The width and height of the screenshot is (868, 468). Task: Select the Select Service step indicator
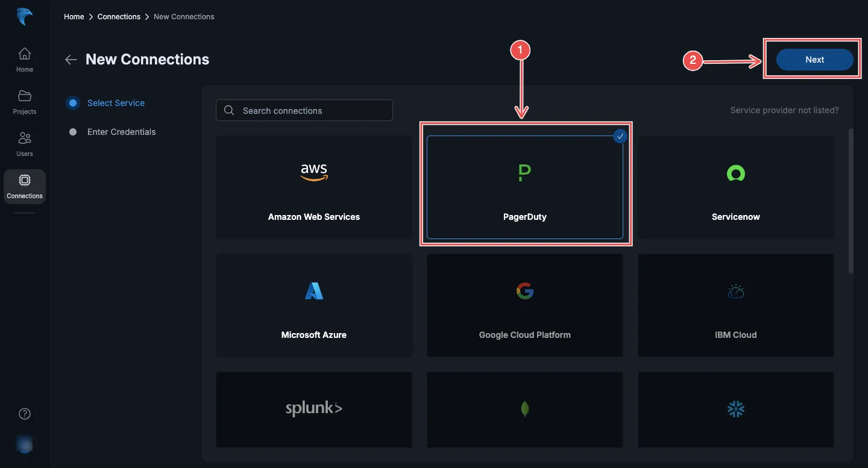[x=73, y=103]
